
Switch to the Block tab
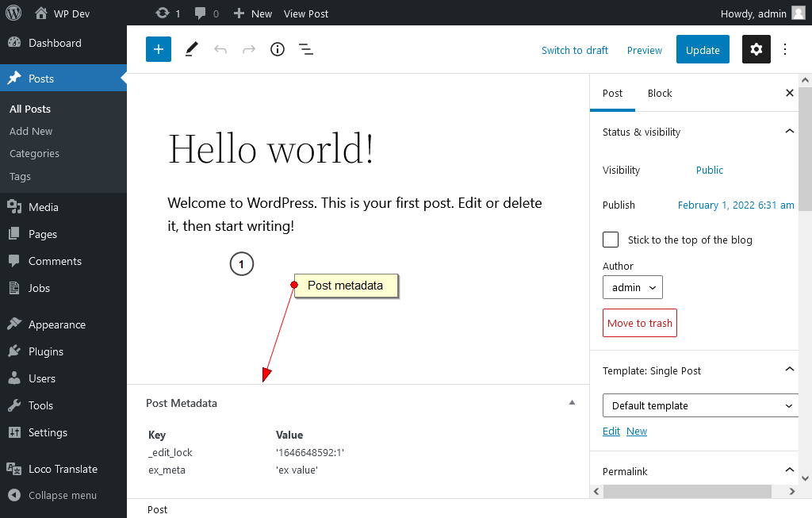click(x=659, y=93)
